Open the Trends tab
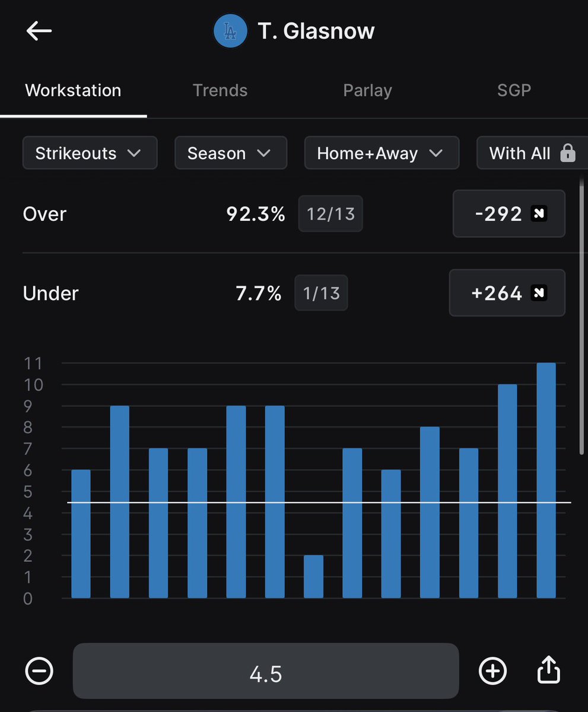The image size is (588, 712). [220, 90]
